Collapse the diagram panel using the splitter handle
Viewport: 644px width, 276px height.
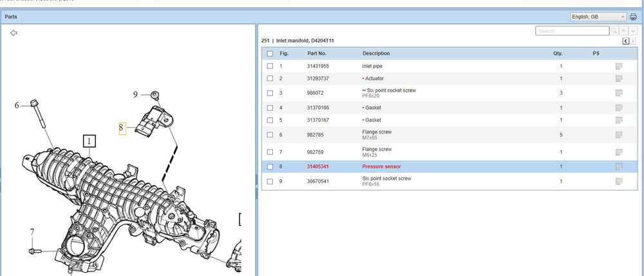(x=256, y=186)
